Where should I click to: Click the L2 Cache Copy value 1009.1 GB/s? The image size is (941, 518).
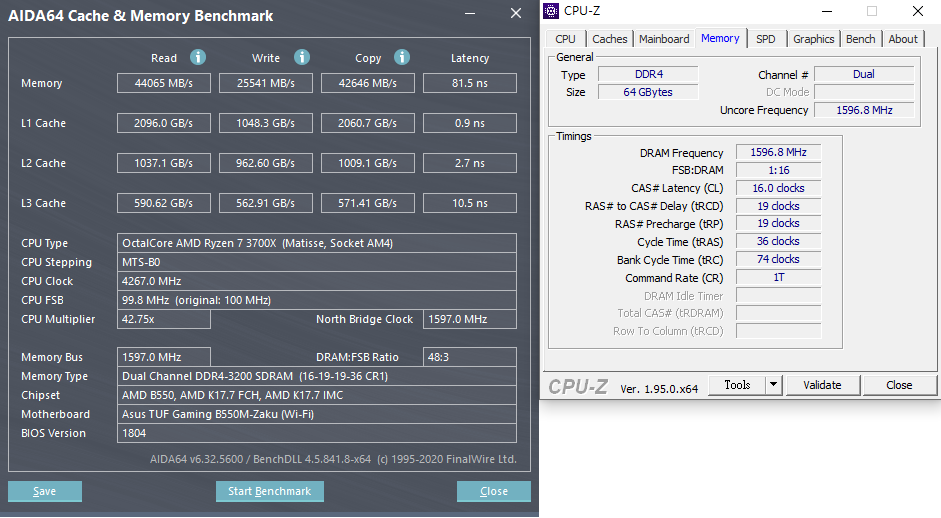click(368, 163)
